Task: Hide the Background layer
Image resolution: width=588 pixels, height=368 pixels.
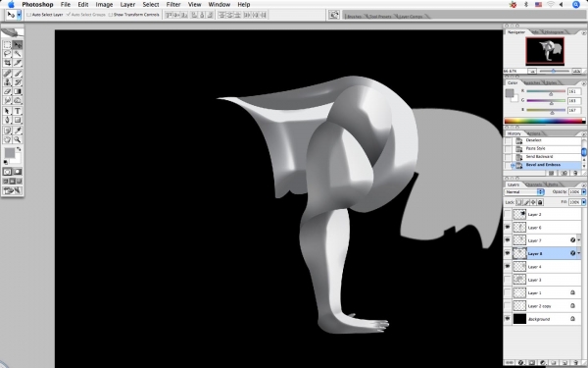Action: pos(508,319)
